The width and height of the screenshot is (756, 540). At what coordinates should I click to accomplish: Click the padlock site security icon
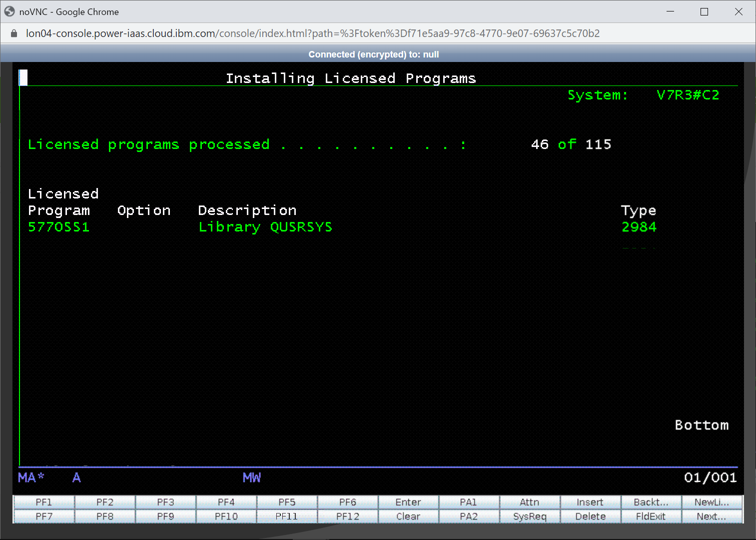click(x=14, y=33)
